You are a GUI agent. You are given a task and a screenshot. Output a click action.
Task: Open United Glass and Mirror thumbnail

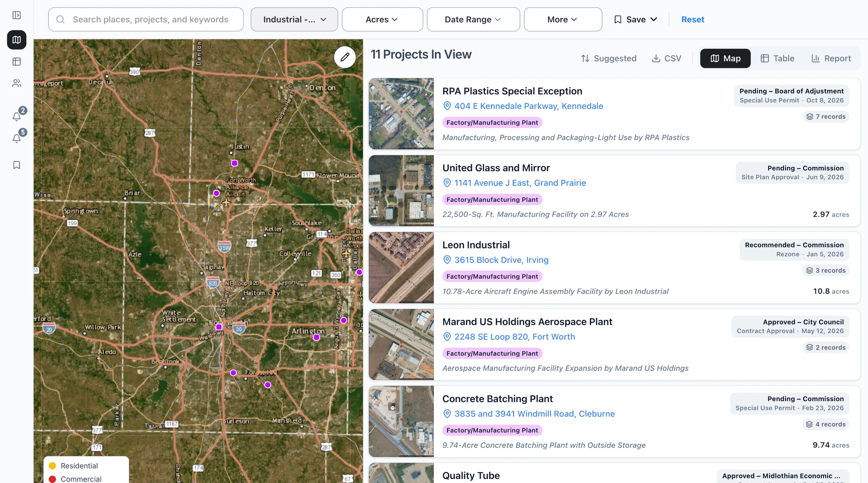401,191
